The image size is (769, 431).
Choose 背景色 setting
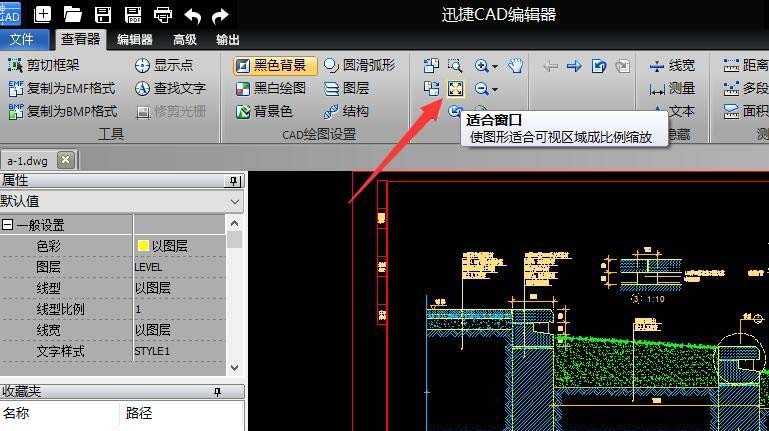pyautogui.click(x=264, y=111)
